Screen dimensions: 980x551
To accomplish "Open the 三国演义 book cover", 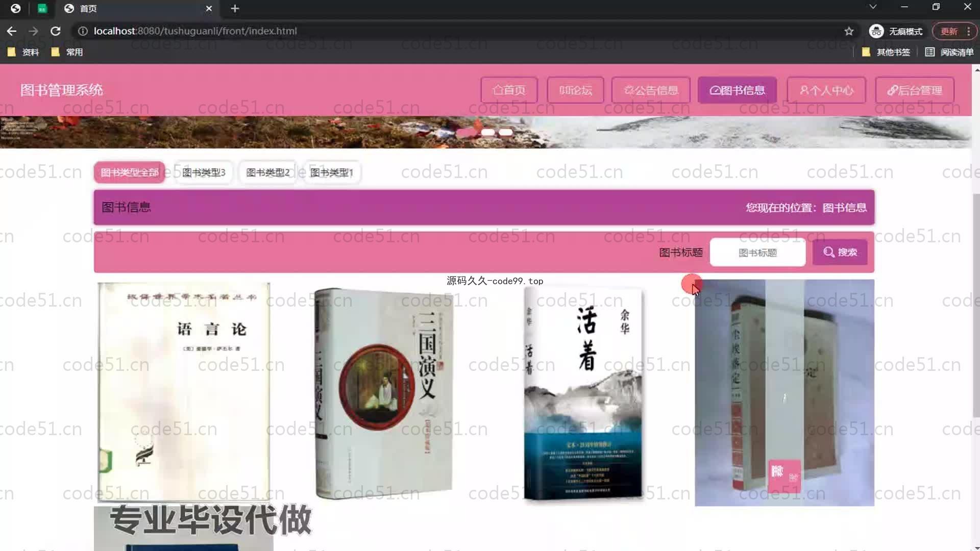I will [x=384, y=393].
